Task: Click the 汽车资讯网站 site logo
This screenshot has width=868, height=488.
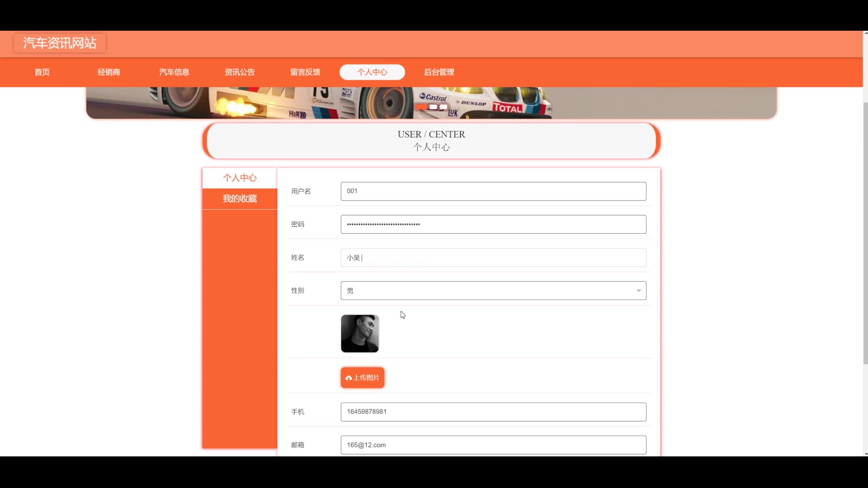Action: (x=60, y=43)
